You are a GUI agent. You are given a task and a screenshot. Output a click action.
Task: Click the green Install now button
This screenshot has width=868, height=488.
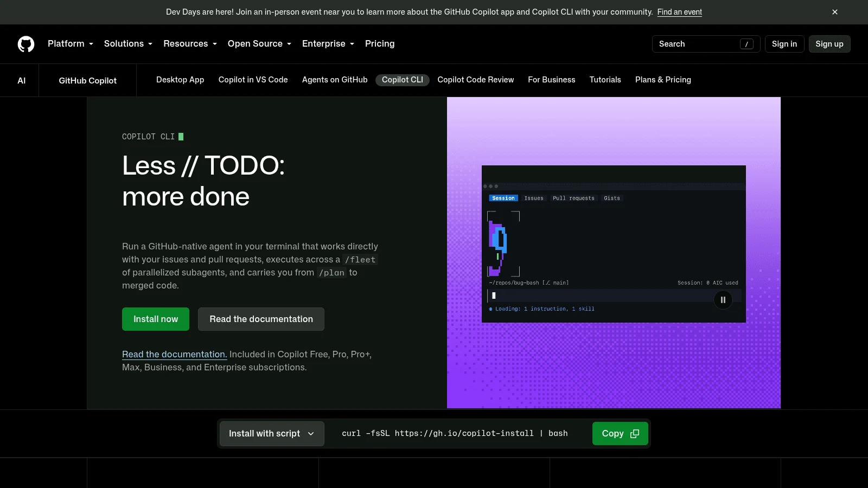click(156, 319)
